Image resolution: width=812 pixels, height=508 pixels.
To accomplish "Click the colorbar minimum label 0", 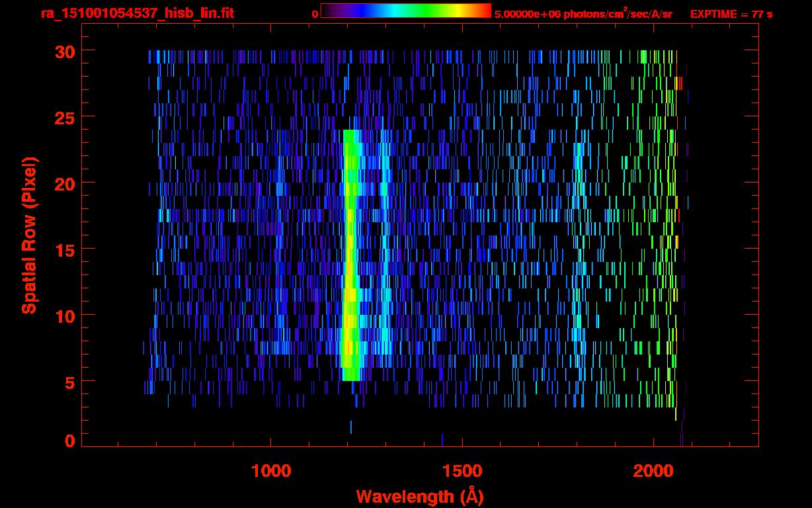I will pyautogui.click(x=315, y=14).
